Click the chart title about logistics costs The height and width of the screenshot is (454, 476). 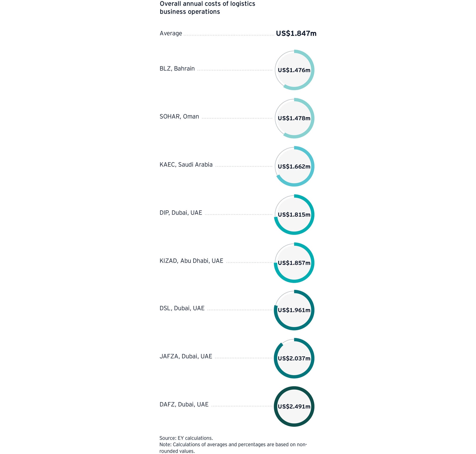(x=207, y=8)
